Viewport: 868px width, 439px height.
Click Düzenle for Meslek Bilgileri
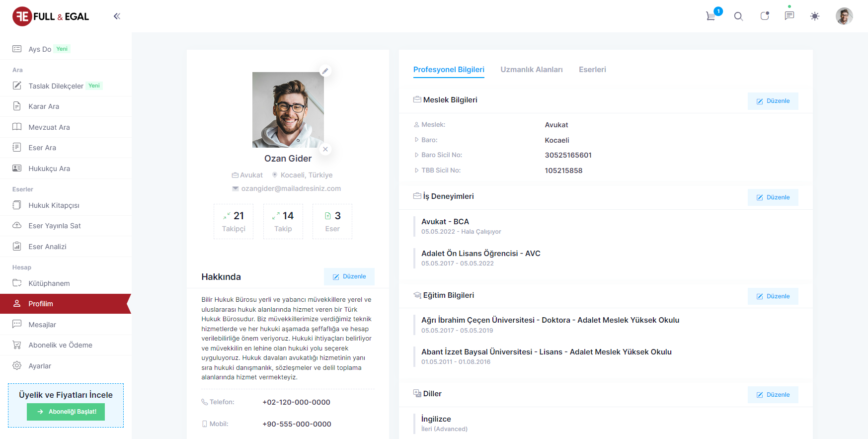(773, 101)
